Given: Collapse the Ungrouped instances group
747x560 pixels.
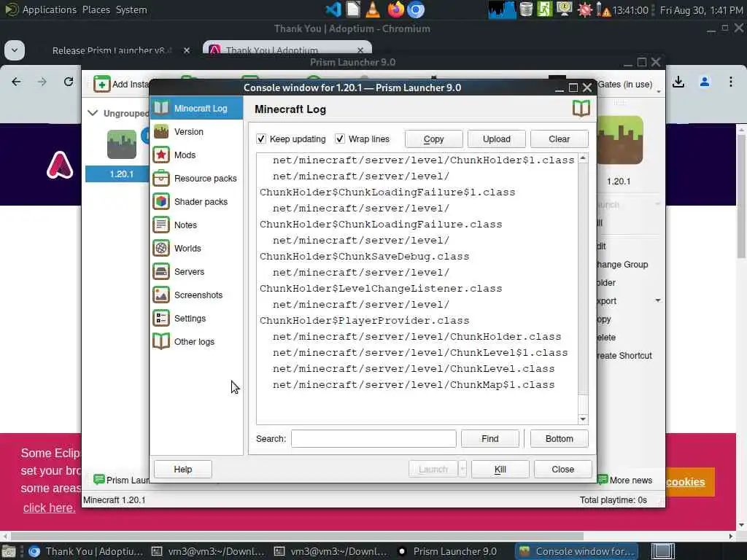Looking at the screenshot, I should pos(93,113).
